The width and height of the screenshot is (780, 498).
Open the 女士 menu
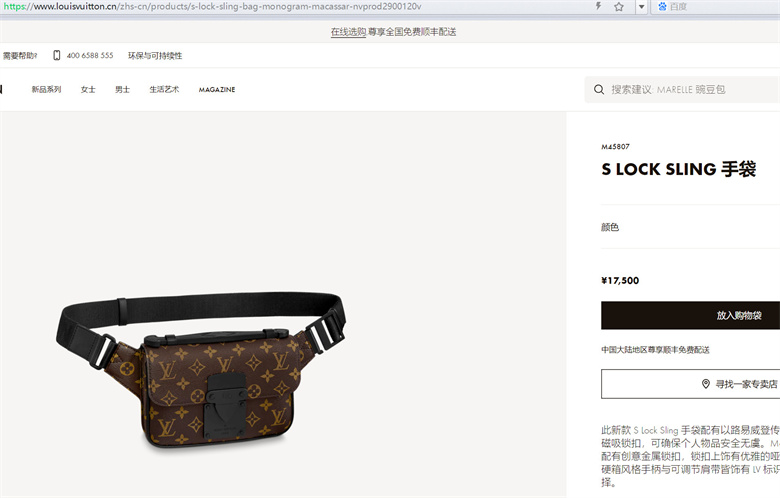click(88, 90)
